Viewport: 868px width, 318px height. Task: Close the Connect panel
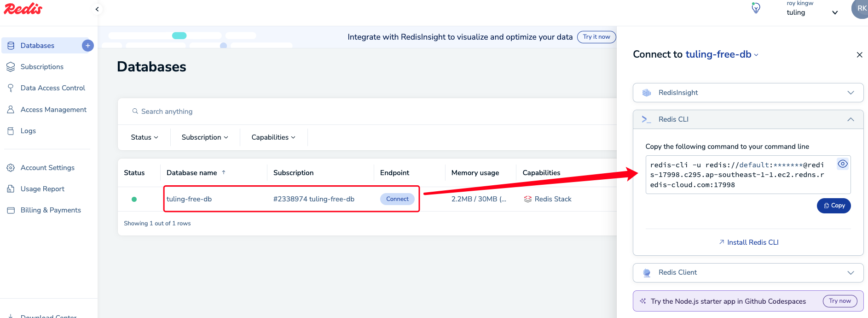coord(859,55)
